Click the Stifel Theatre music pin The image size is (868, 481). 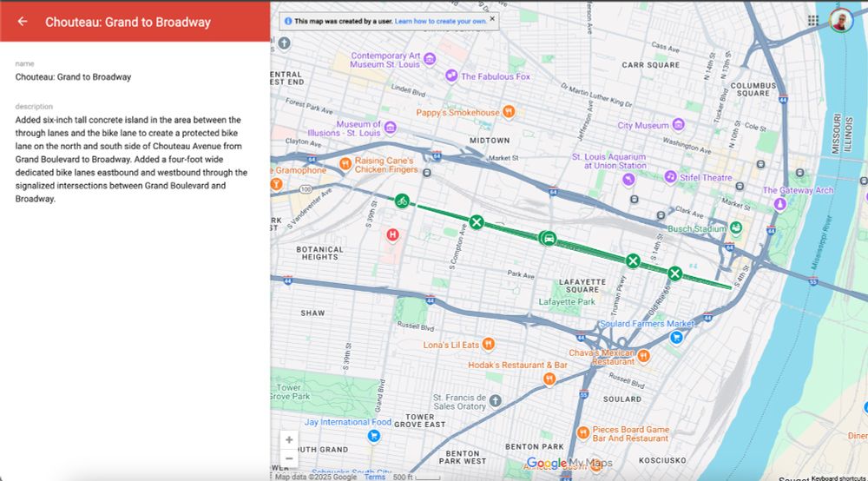(x=670, y=176)
